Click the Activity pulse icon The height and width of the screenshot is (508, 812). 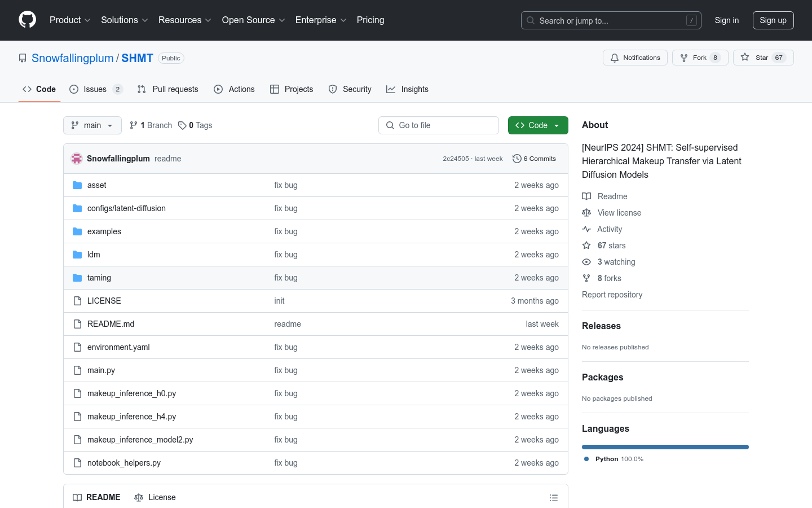tap(586, 229)
